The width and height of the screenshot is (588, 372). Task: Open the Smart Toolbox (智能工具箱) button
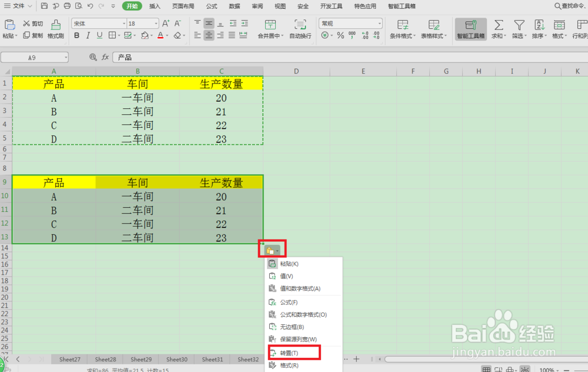(x=470, y=29)
